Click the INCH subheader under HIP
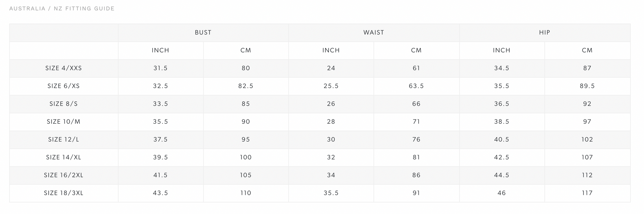This screenshot has height=214, width=644. pyautogui.click(x=502, y=50)
